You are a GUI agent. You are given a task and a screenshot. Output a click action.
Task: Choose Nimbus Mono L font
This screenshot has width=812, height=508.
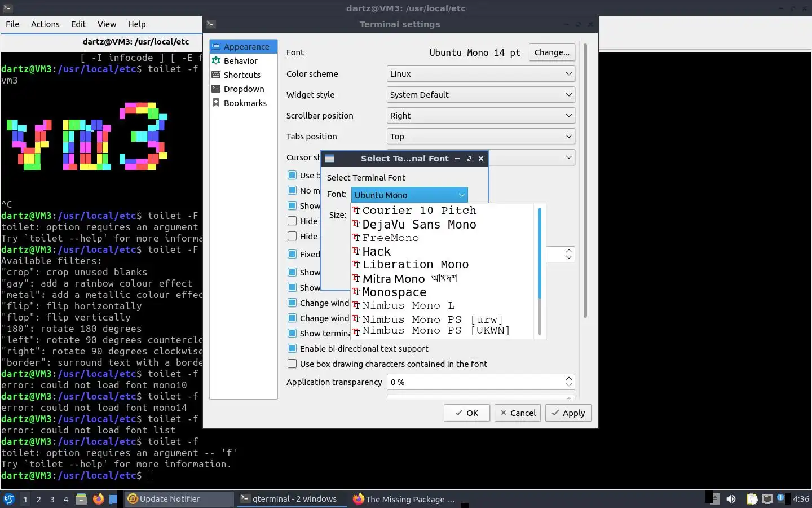443,306
